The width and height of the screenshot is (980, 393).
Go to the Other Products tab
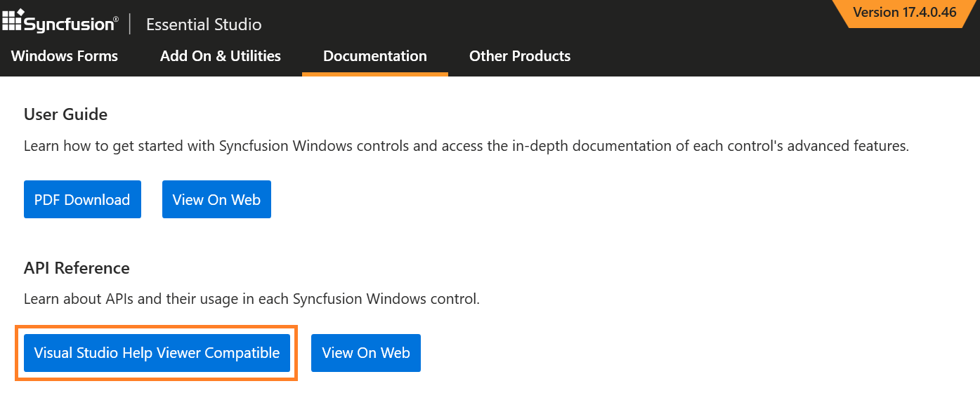click(520, 56)
